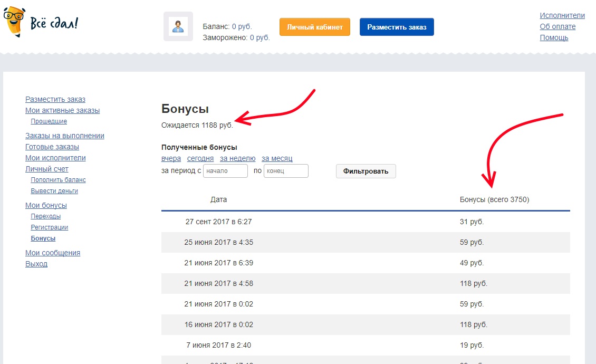Screen dimensions: 596x364
Task: Focus the конец end date field
Action: pyautogui.click(x=285, y=171)
